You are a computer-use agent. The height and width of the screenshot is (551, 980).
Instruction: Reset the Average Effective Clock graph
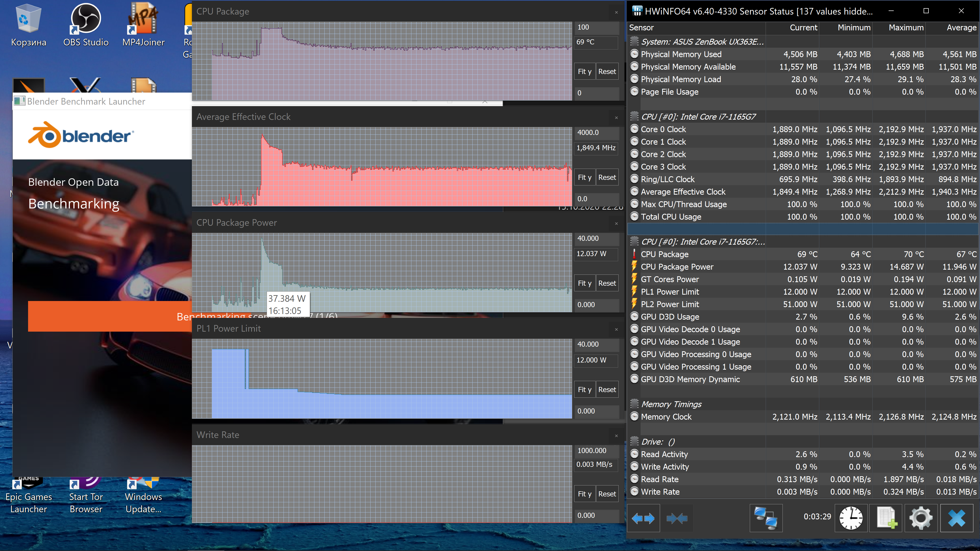(x=607, y=177)
